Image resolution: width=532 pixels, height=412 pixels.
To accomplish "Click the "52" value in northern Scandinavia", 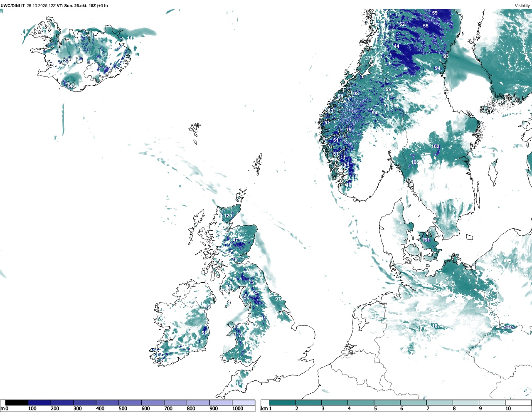I will (x=402, y=24).
